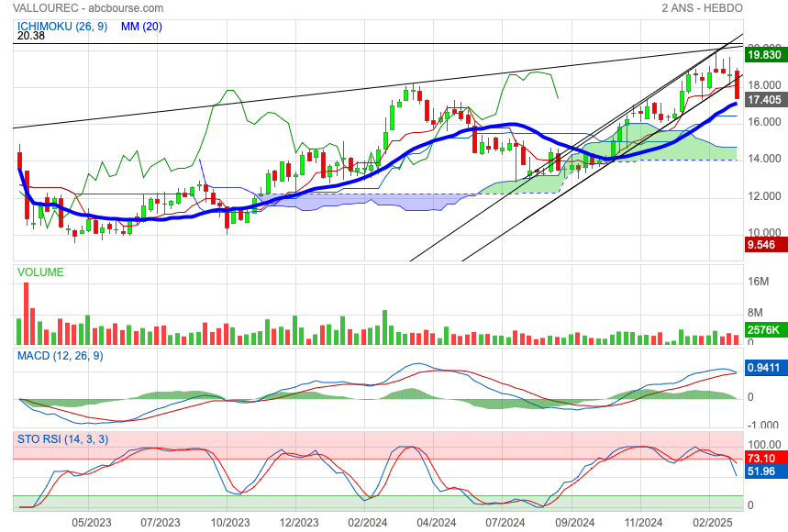Click the 07/2024 date axis label

[505, 523]
